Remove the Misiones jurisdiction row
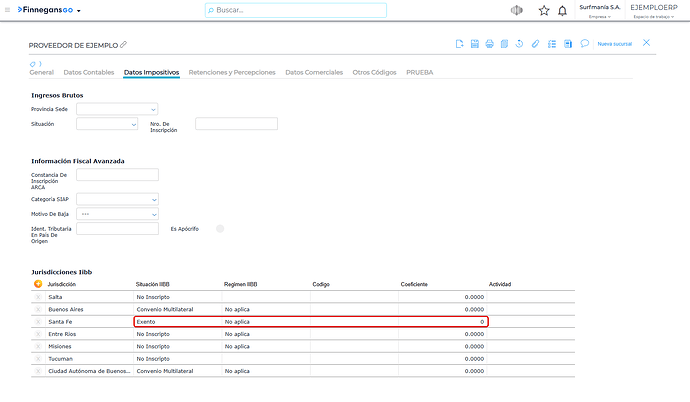Viewport: 690px width, 402px height. pos(38,347)
